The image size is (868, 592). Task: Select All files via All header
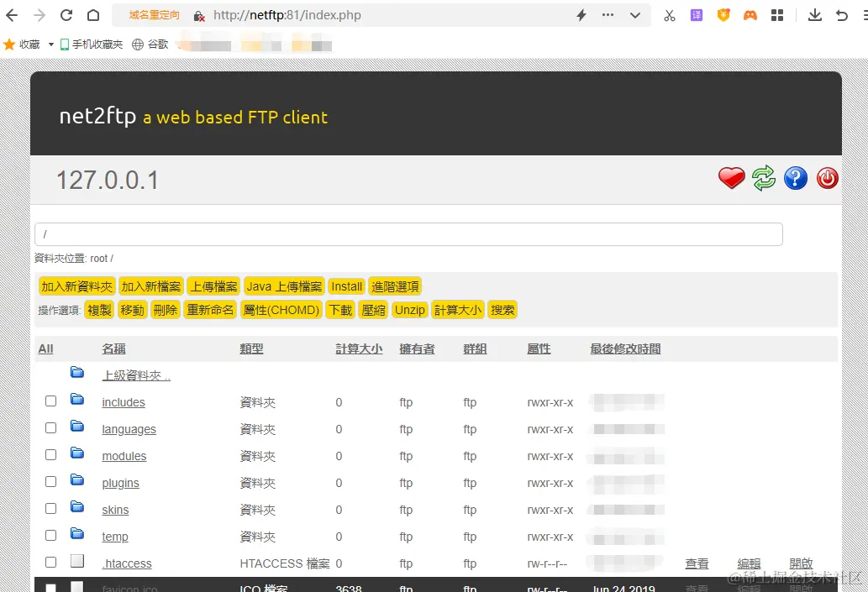tap(46, 349)
